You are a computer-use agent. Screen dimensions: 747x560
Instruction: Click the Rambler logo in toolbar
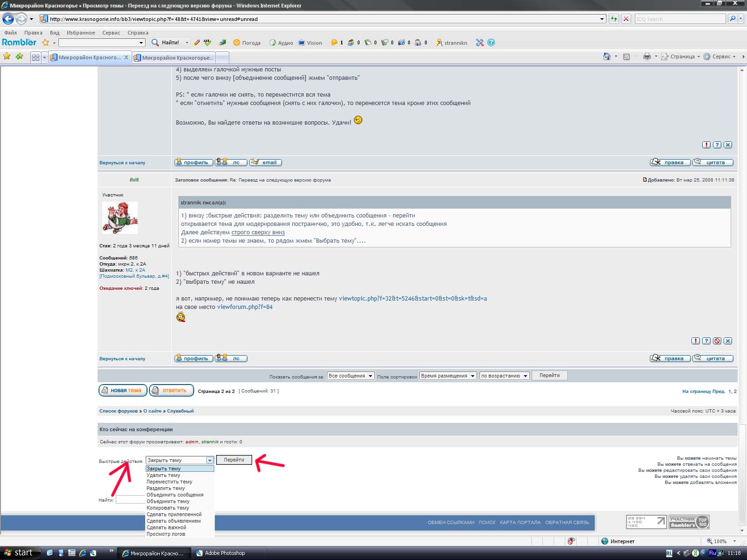[19, 42]
